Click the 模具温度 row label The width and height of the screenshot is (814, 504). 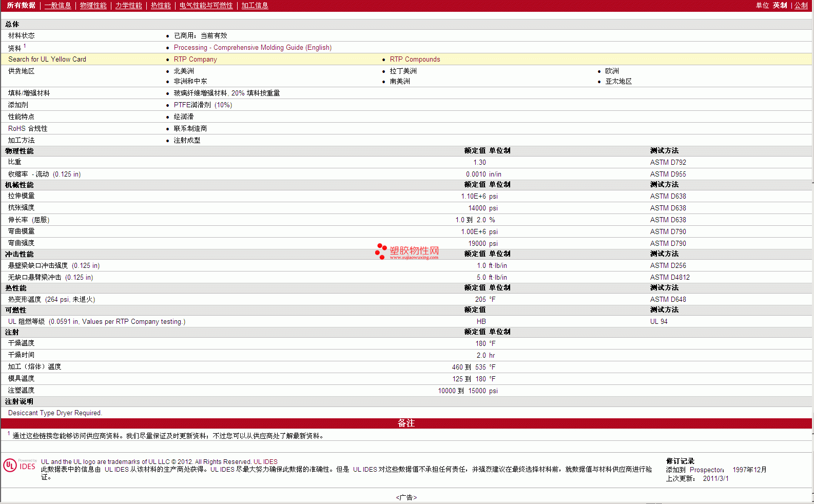tap(21, 378)
